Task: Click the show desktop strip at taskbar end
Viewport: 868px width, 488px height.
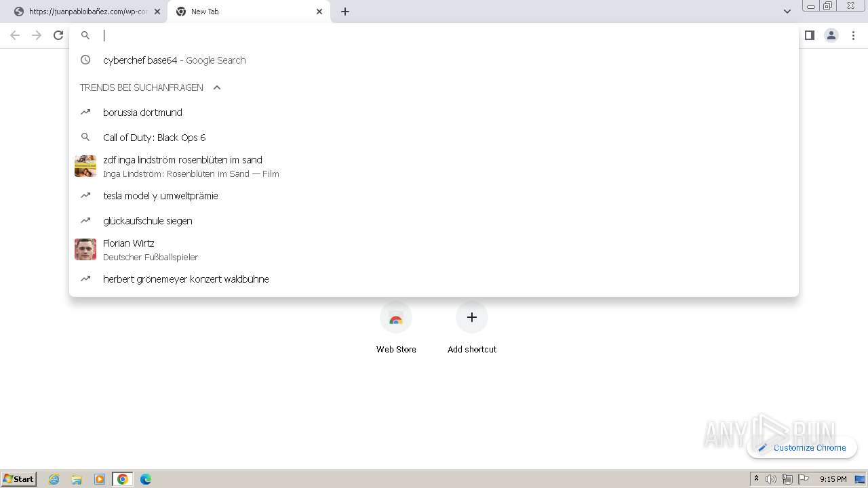Action: (x=861, y=479)
